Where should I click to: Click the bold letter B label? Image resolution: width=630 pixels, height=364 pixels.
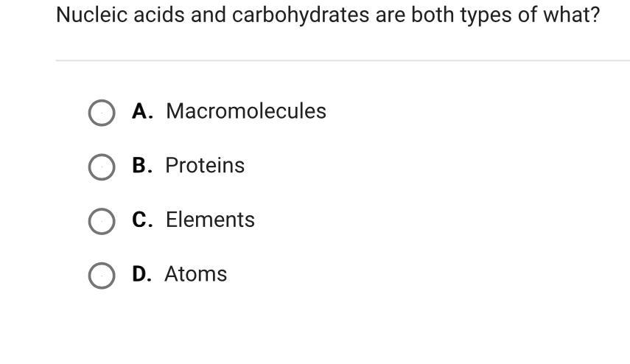[142, 166]
